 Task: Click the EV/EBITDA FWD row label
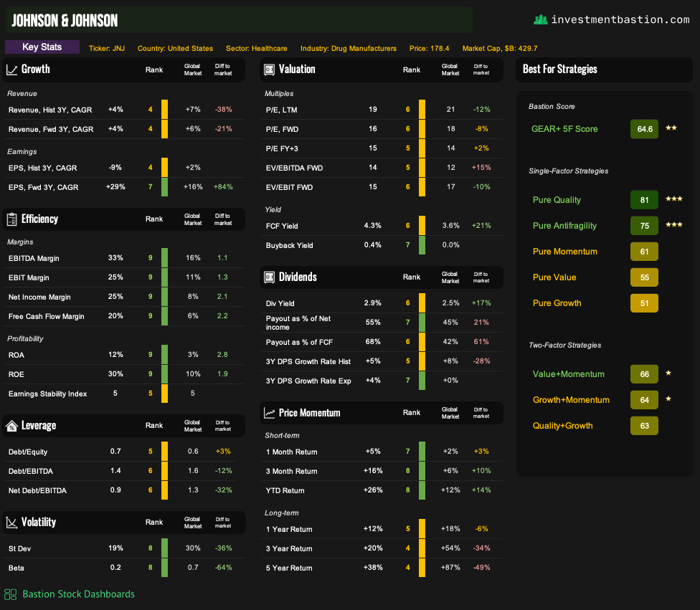(294, 168)
